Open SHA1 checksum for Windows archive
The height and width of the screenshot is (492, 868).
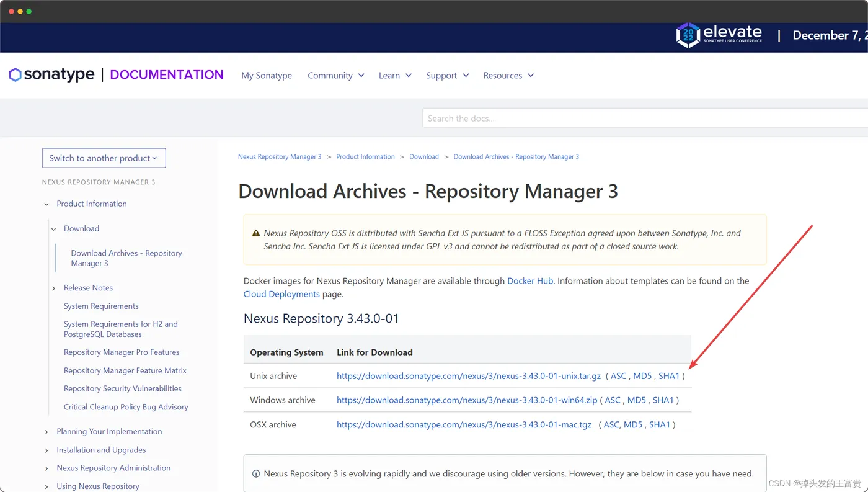pos(663,400)
